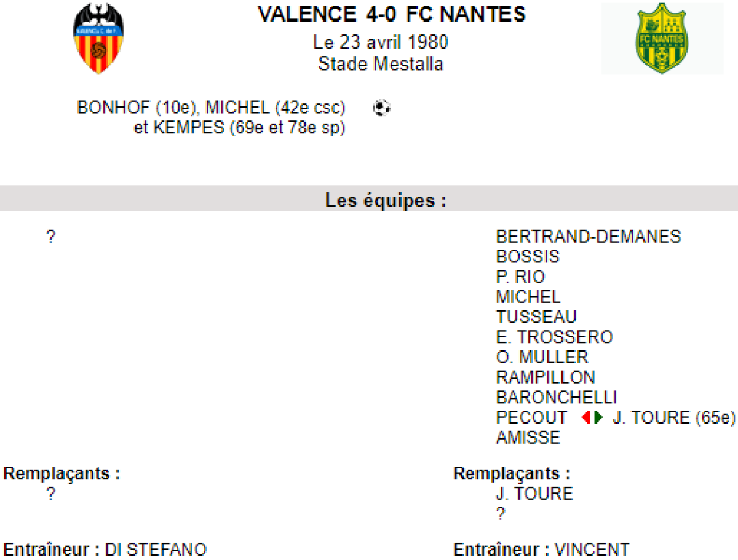Click the VALENCE 4-0 FC NANTES title
The image size is (738, 560).
(x=392, y=14)
